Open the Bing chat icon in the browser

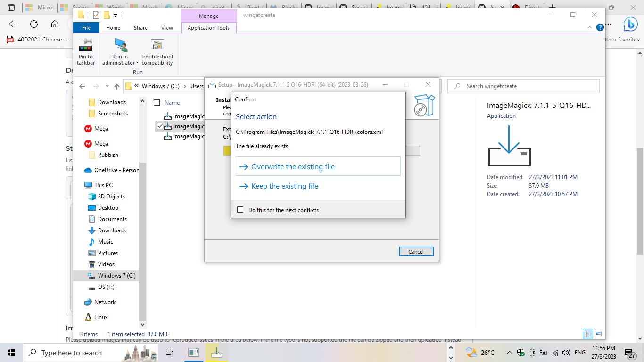pos(630,25)
